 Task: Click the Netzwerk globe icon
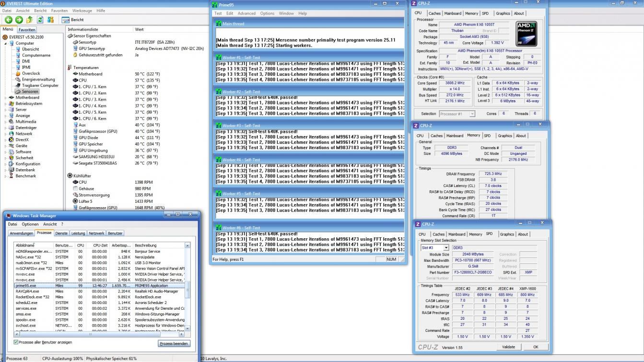point(12,134)
